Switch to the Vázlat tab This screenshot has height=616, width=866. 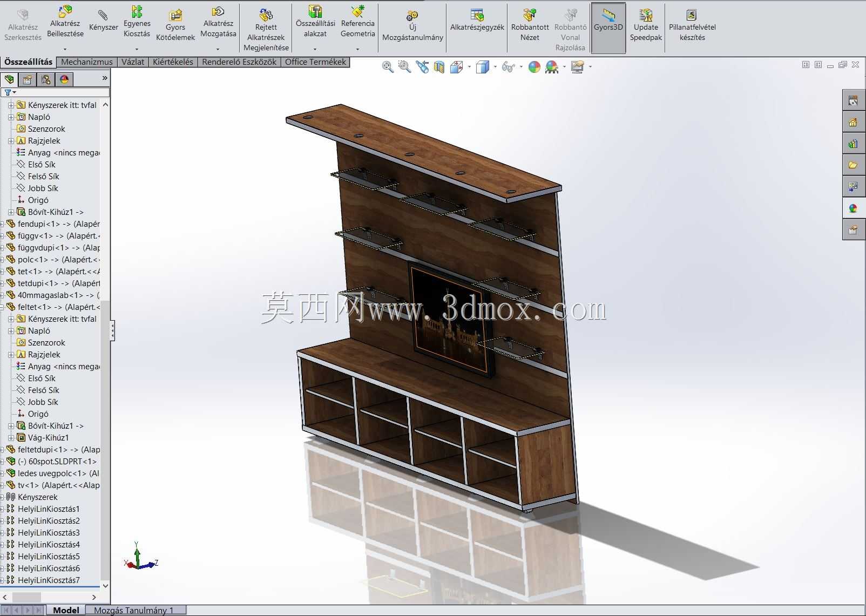[133, 62]
